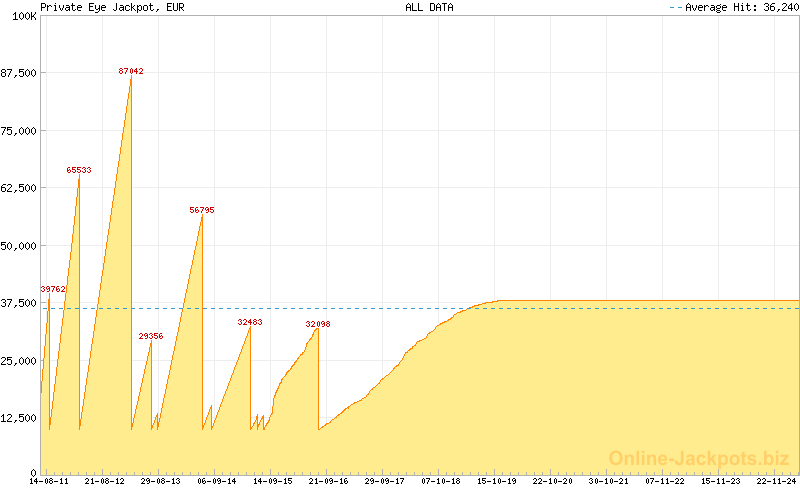Select the 32098 peak value label
The image size is (800, 490).
pyautogui.click(x=318, y=324)
